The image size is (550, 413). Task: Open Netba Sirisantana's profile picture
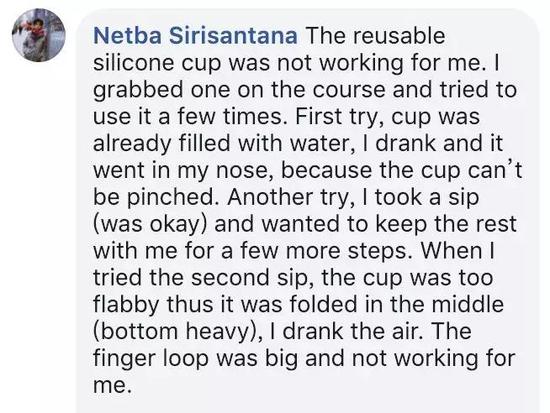point(39,35)
